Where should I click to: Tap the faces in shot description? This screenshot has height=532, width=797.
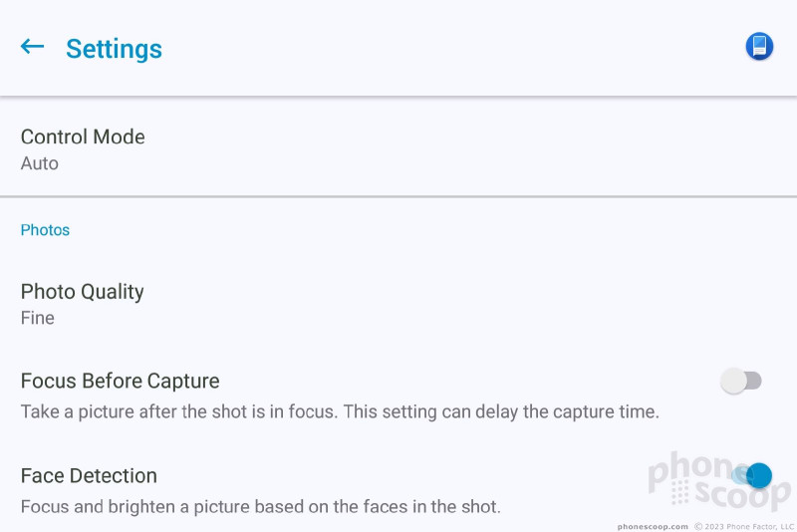click(x=261, y=506)
